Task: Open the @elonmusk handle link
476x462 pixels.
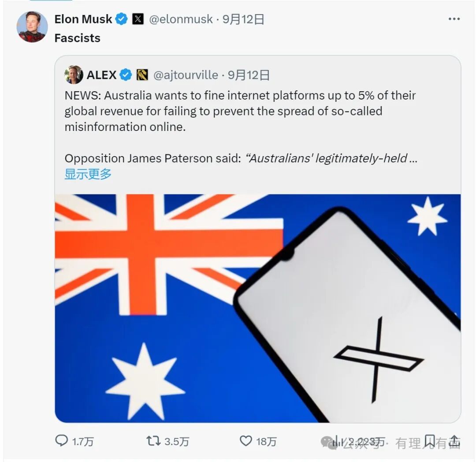Action: [x=181, y=19]
